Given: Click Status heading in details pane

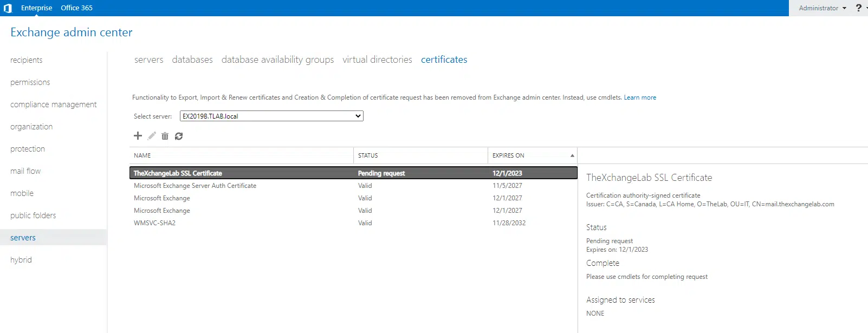Looking at the screenshot, I should click(x=596, y=227).
